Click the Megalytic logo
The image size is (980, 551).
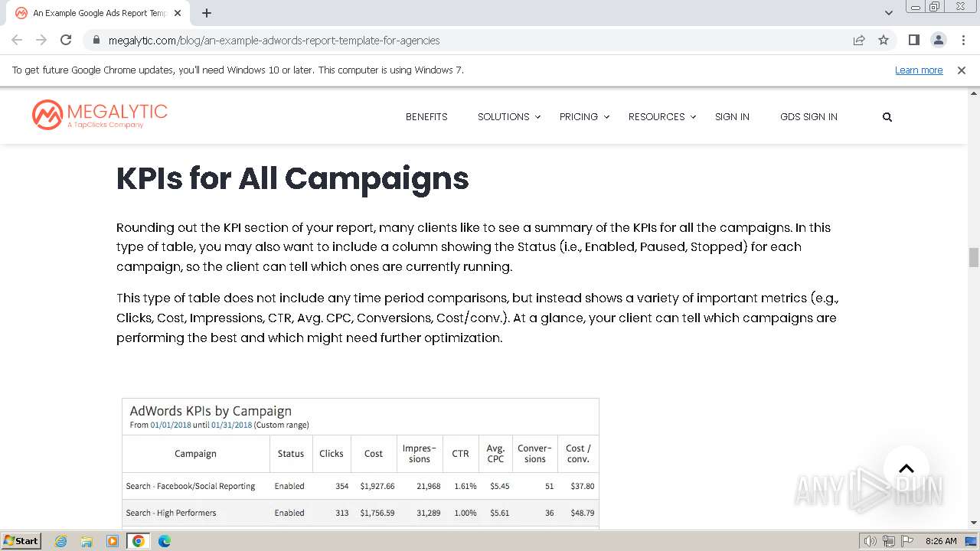tap(100, 115)
